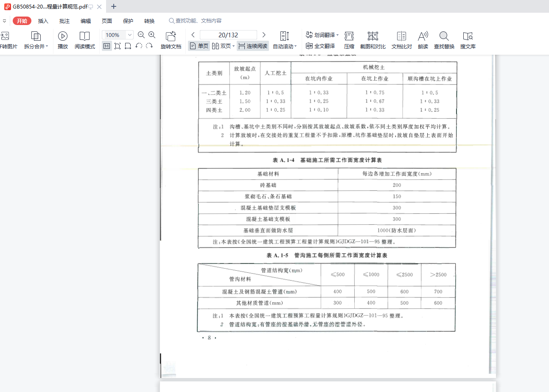
Task: Click table cell 混凝土基础支模板
Action: pyautogui.click(x=268, y=219)
